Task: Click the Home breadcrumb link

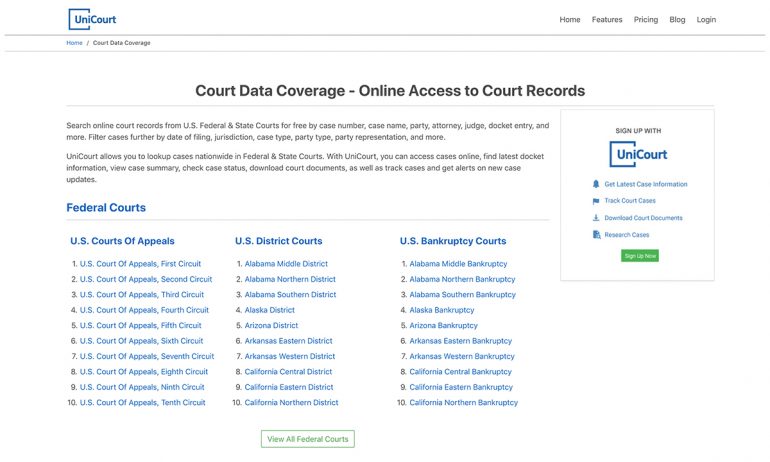Action: tap(75, 43)
